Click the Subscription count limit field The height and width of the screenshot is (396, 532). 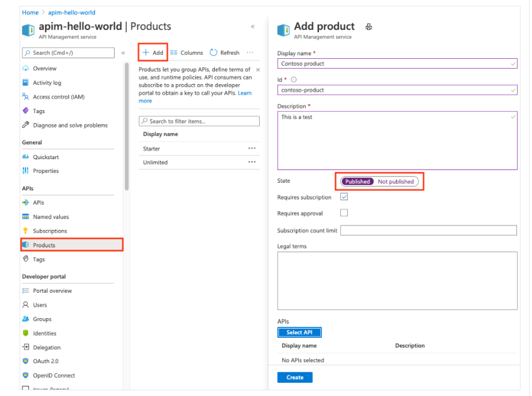(428, 231)
